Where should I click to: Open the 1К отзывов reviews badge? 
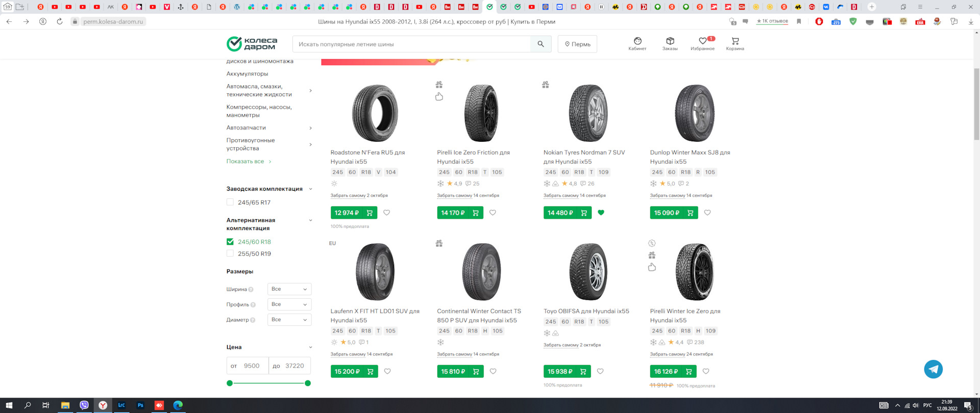772,21
